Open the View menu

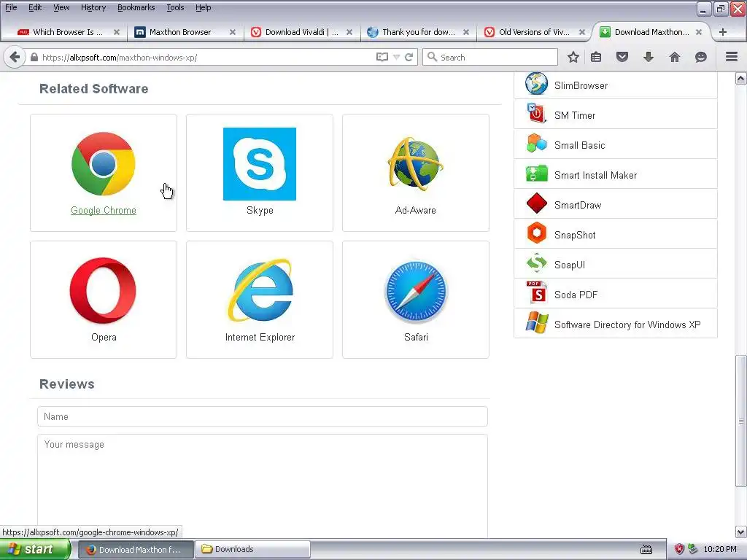[x=61, y=7]
